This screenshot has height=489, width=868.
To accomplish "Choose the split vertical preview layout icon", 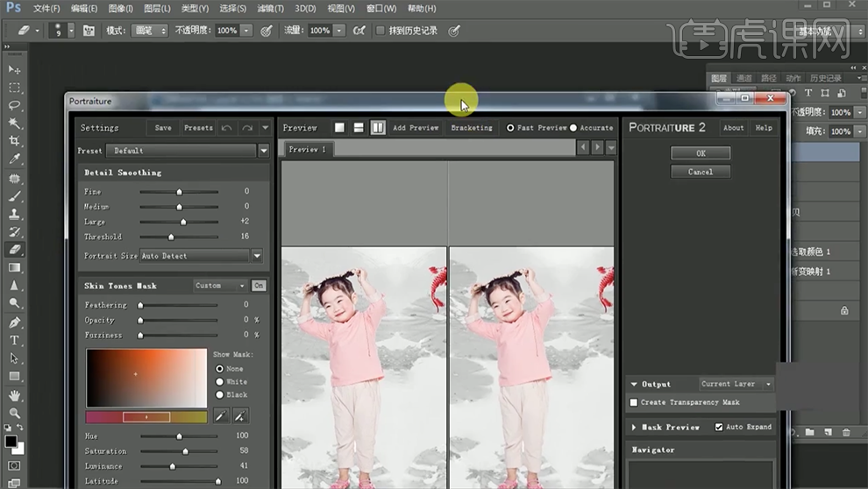I will coord(378,128).
